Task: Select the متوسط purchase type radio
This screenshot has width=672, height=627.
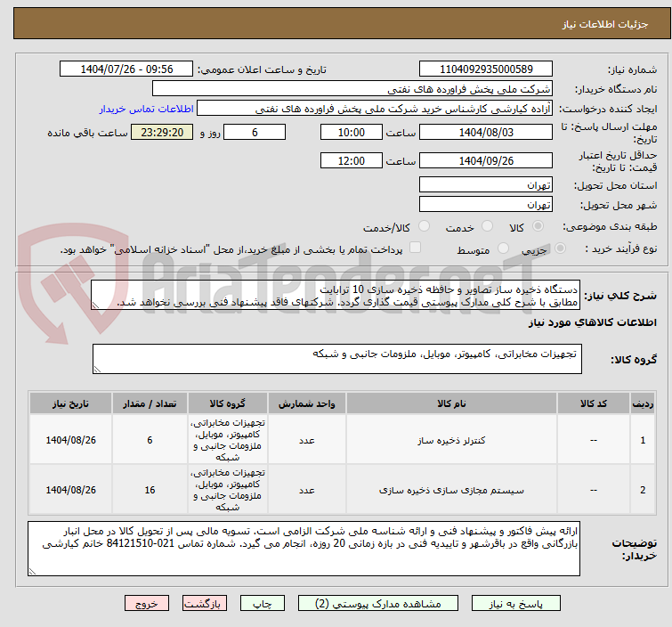Action: (503, 248)
